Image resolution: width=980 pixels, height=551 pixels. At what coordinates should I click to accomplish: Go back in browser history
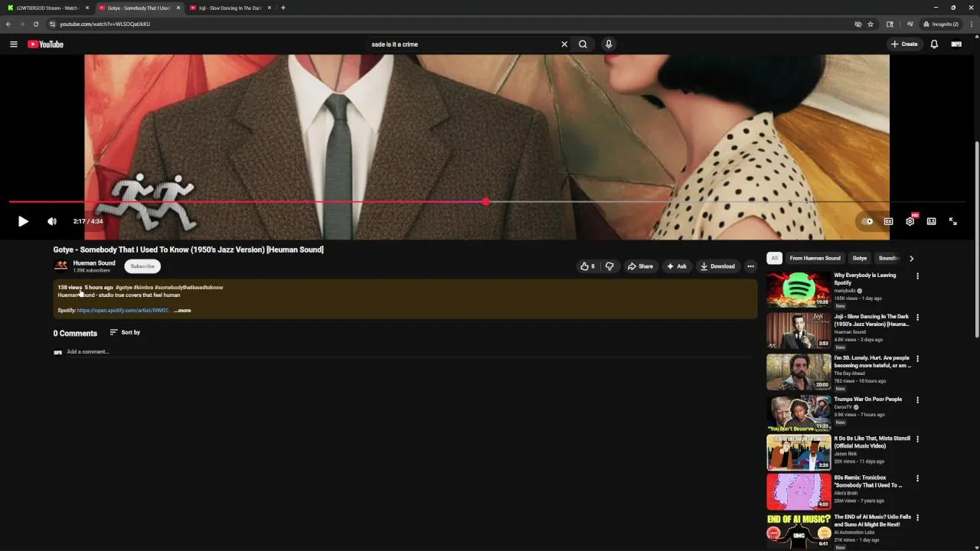8,24
